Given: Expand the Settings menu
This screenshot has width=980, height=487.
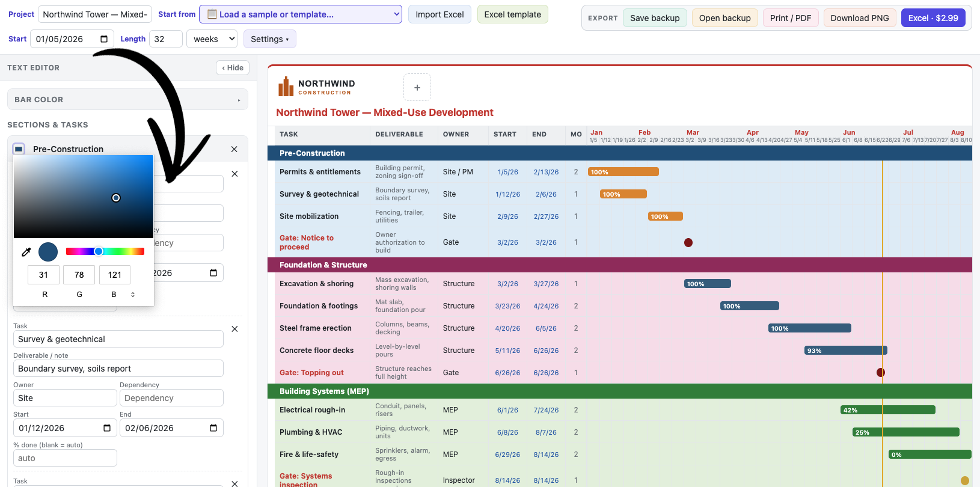Looking at the screenshot, I should coord(270,39).
